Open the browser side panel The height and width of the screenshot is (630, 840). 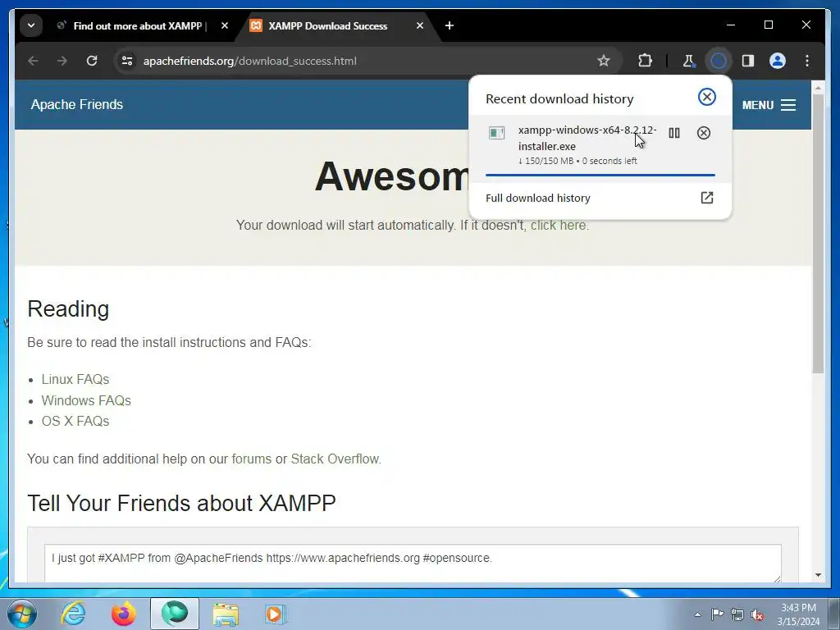(748, 61)
